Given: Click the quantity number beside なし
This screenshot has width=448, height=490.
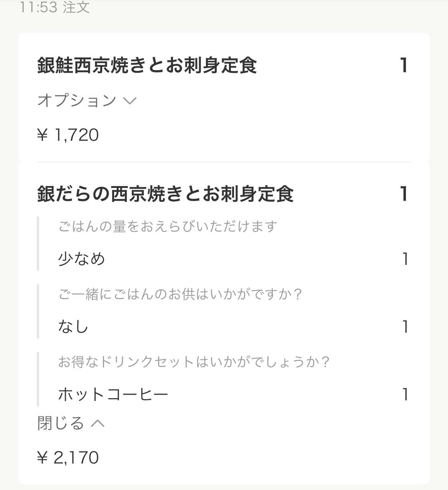Looking at the screenshot, I should 405,327.
